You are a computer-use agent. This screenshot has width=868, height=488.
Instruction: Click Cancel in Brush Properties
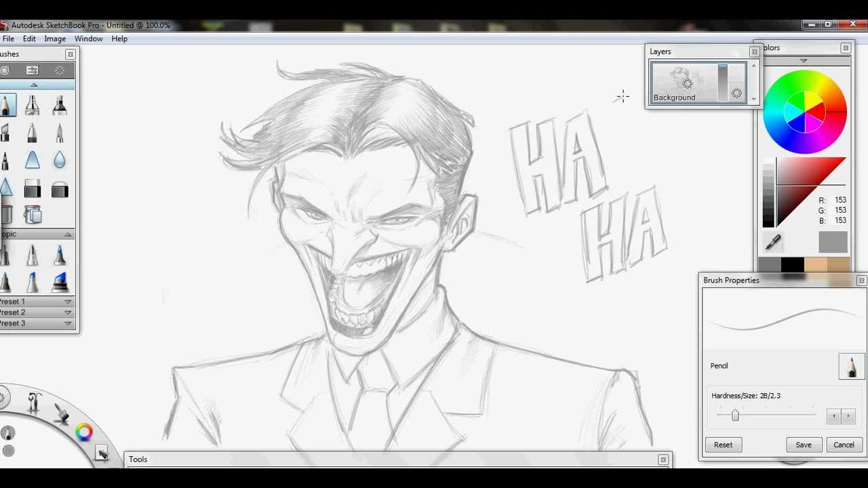[x=844, y=445]
